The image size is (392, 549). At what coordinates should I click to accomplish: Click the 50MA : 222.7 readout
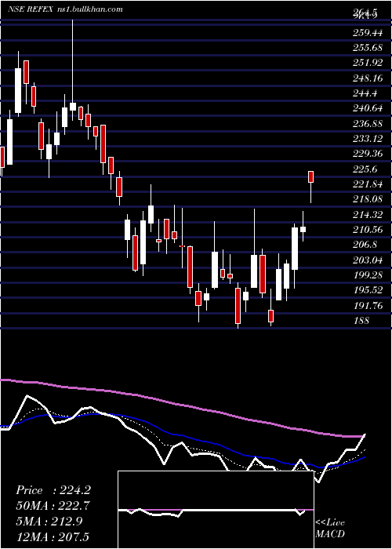click(x=53, y=506)
